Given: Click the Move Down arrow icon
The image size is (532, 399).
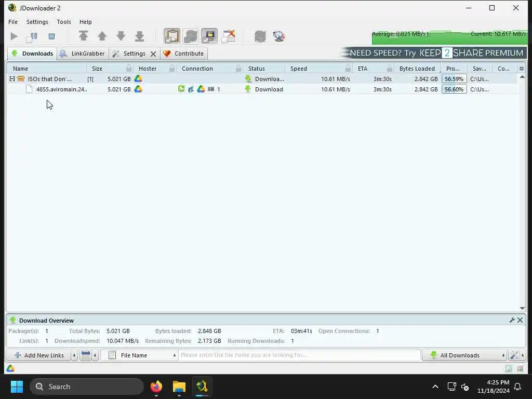Looking at the screenshot, I should (121, 36).
